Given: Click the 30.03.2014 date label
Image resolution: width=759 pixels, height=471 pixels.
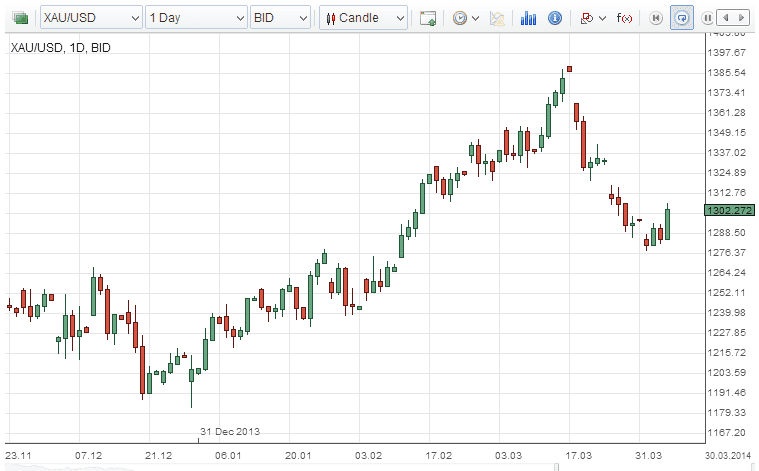Looking at the screenshot, I should [728, 456].
